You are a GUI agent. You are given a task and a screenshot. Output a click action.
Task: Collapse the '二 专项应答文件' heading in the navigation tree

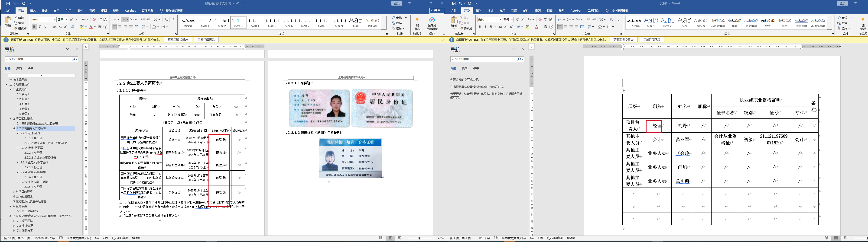click(7, 84)
